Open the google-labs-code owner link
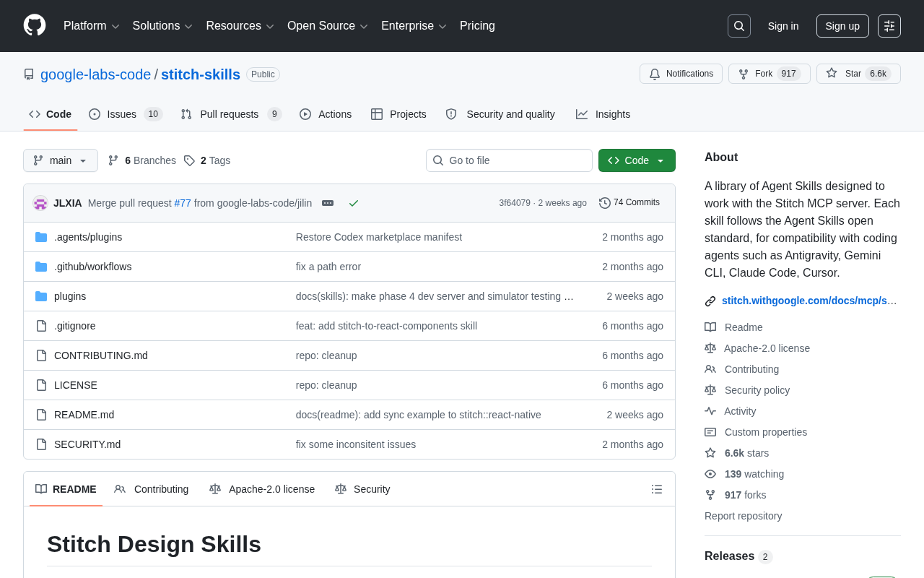The width and height of the screenshot is (924, 578). tap(96, 74)
